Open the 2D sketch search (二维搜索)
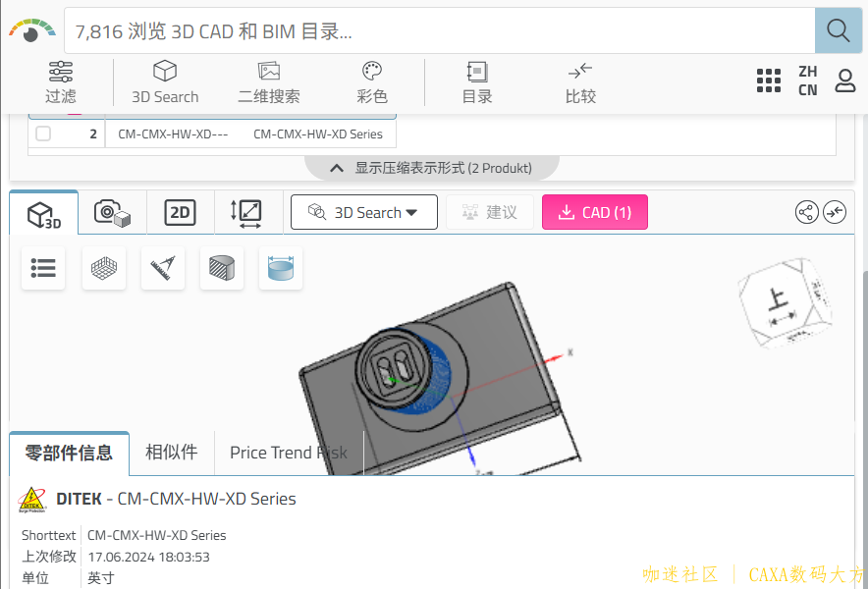Viewport: 868px width, 589px height. (x=269, y=81)
